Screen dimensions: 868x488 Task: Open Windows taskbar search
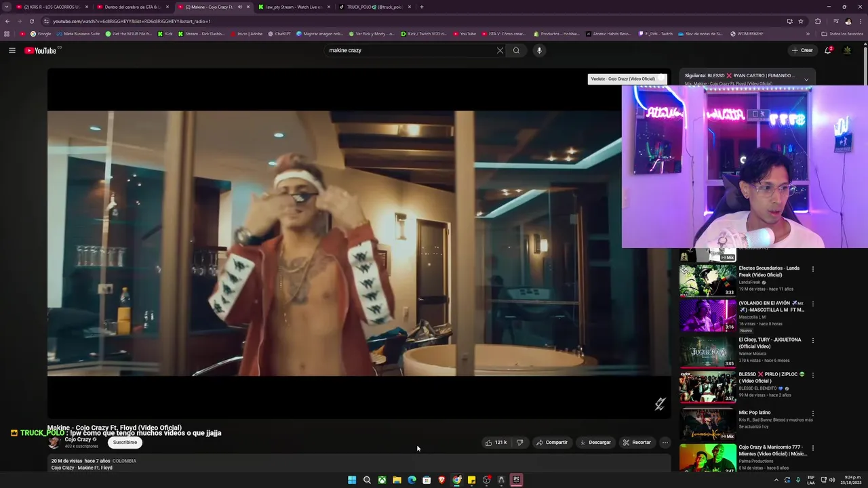pos(367,480)
